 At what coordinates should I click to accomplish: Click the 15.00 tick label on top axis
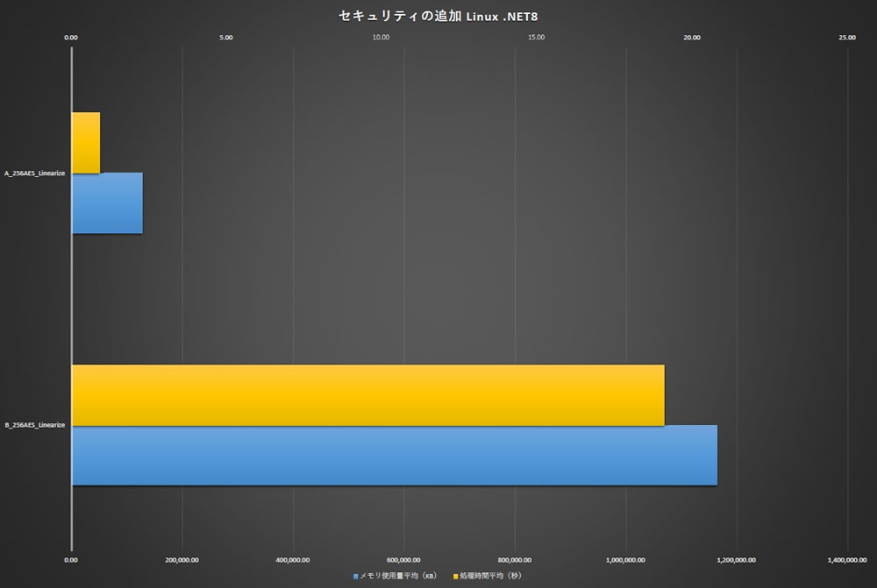tap(537, 38)
